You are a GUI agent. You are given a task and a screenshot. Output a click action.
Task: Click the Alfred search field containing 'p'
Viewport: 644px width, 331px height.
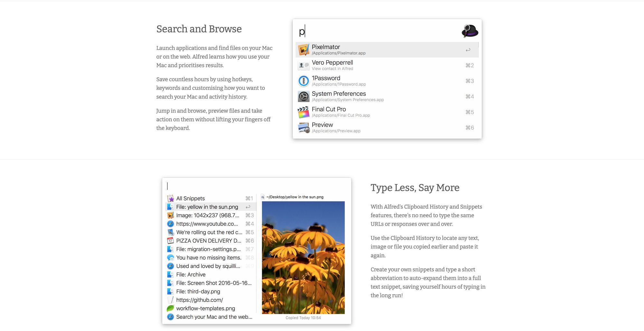click(x=377, y=31)
